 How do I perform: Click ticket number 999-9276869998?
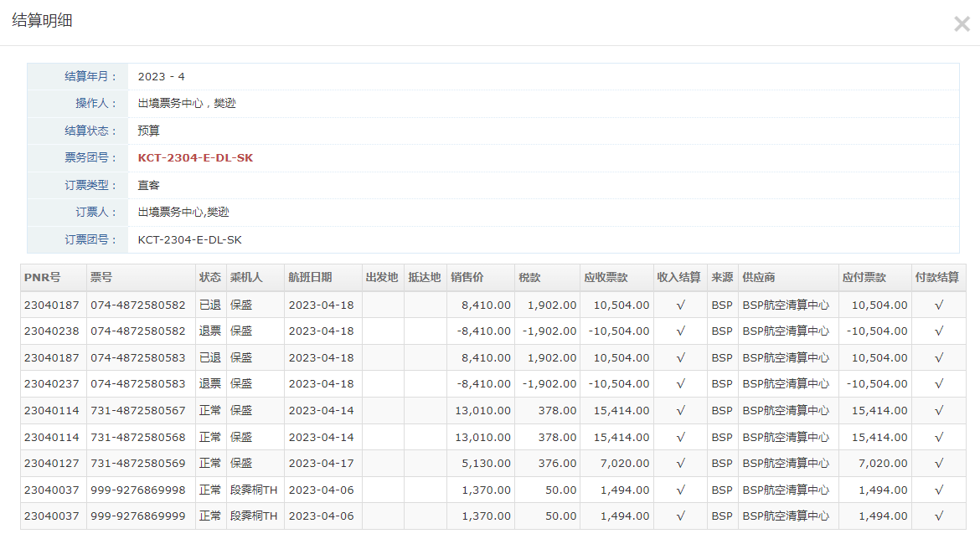coord(138,490)
